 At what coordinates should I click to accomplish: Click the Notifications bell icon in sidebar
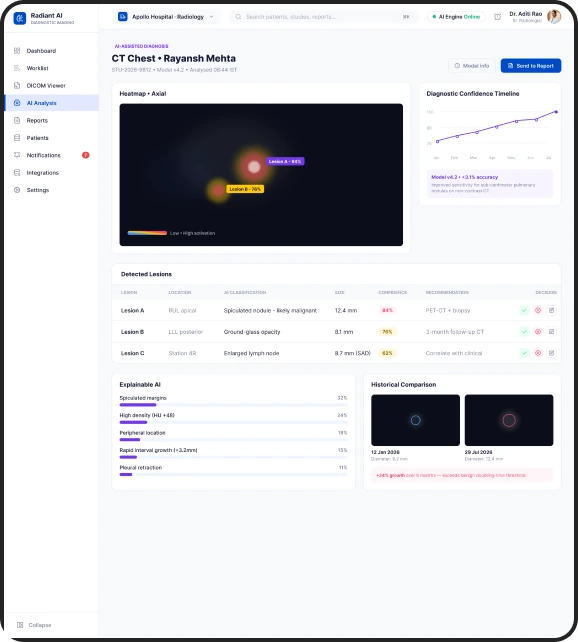pyautogui.click(x=17, y=155)
